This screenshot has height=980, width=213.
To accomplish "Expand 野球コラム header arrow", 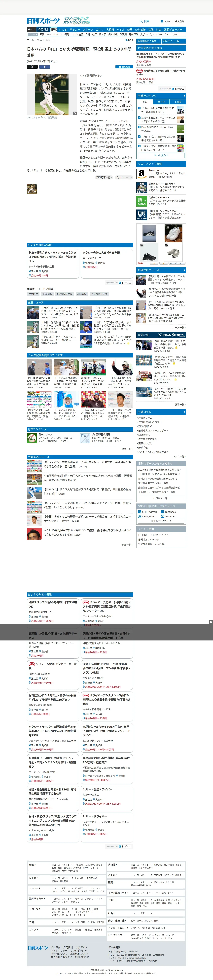I will pyautogui.click(x=184, y=412).
